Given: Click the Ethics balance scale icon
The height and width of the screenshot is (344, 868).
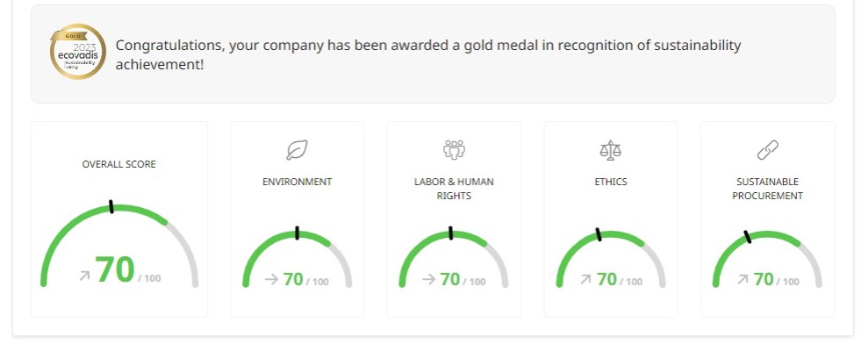Looking at the screenshot, I should click(x=611, y=150).
